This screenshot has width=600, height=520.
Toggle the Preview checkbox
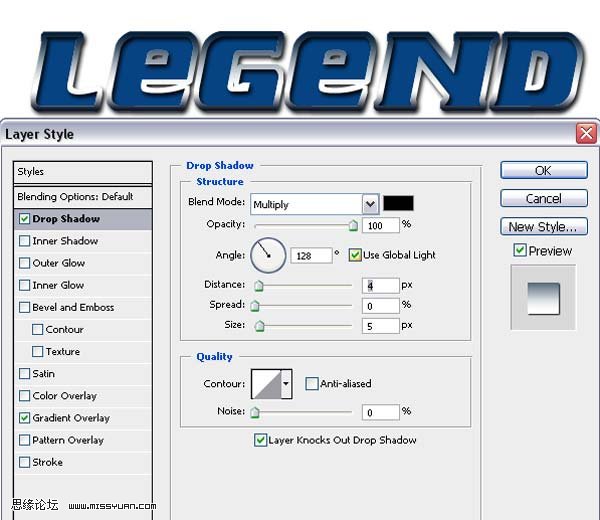[520, 251]
